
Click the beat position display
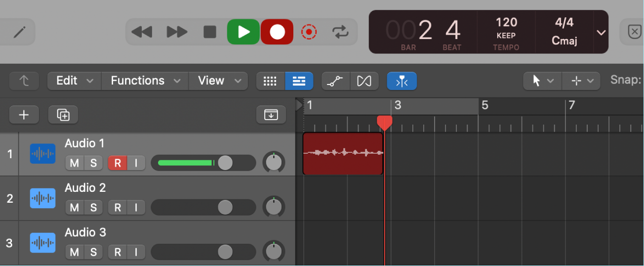tap(452, 31)
